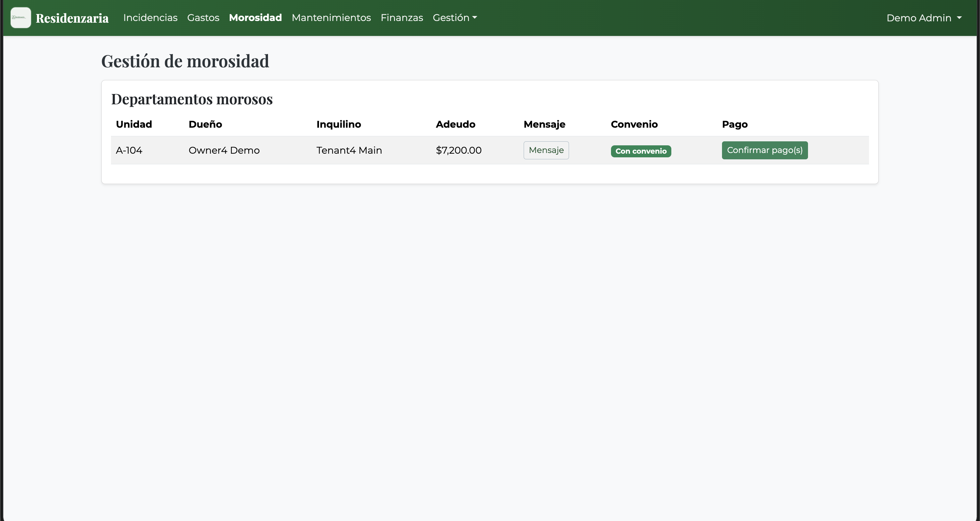The height and width of the screenshot is (521, 980).
Task: Click the Residenzaria logo icon
Action: coord(21,18)
